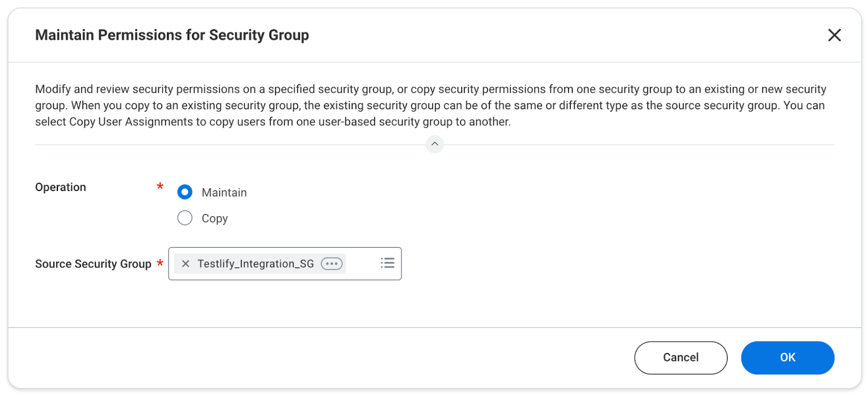Click the Source Security Group label

pos(93,264)
